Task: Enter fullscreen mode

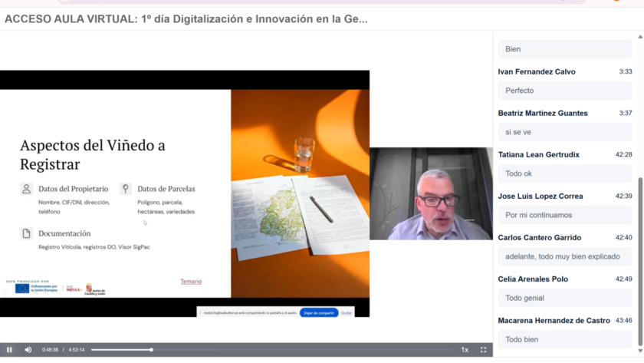Action: click(483, 349)
